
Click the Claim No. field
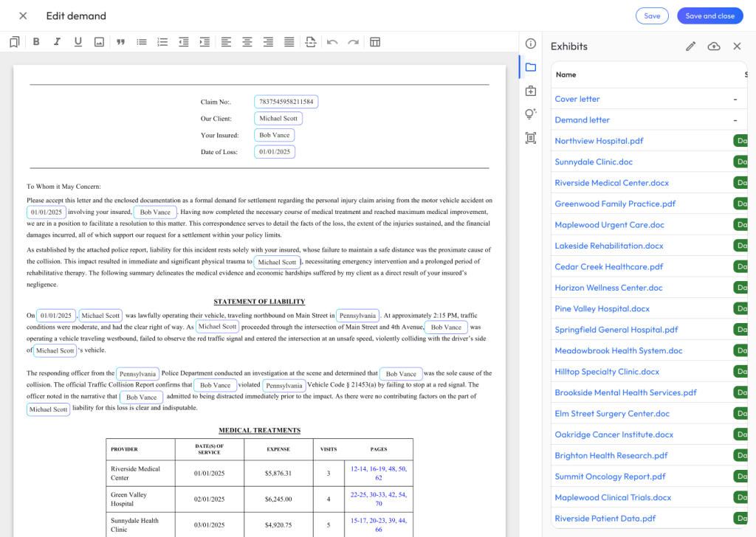pos(286,102)
